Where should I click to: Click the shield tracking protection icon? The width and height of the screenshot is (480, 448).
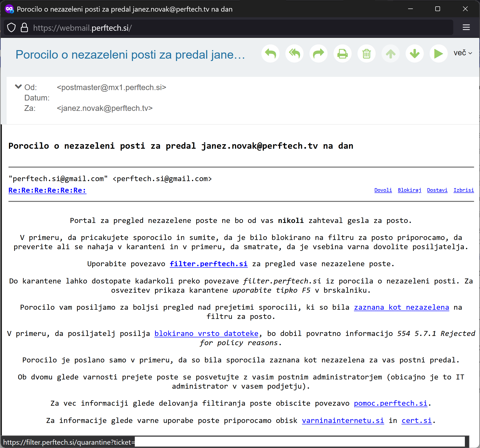point(11,27)
